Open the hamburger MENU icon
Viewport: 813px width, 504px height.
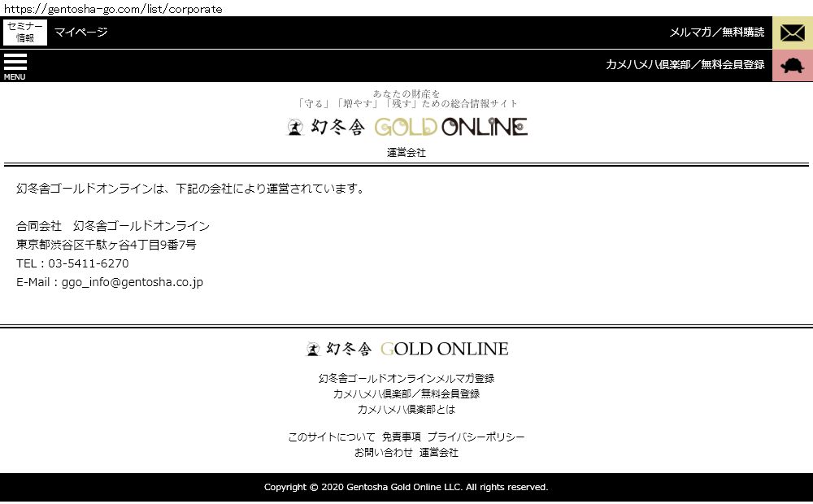coord(15,66)
